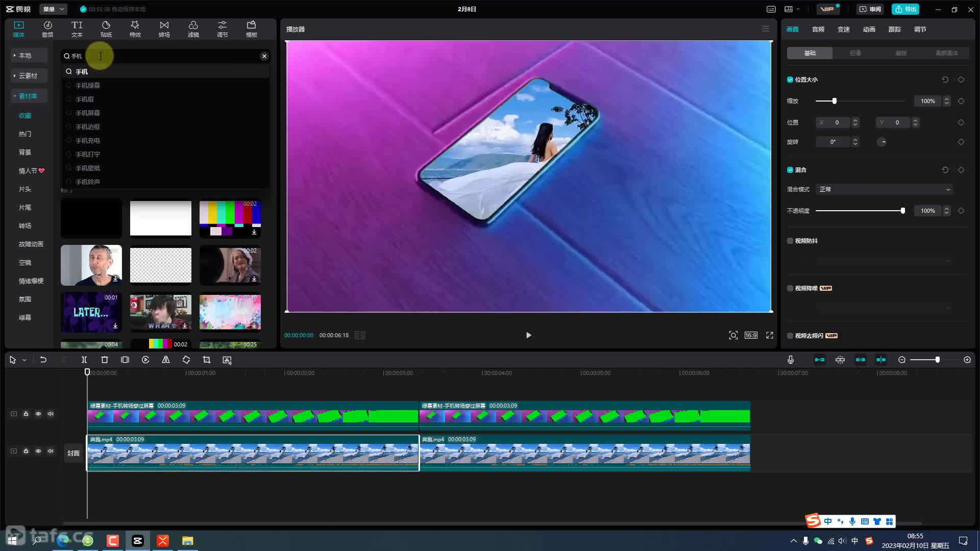Viewport: 980px width, 551px height.
Task: Switch to the 变速 speed tab
Action: point(844,30)
